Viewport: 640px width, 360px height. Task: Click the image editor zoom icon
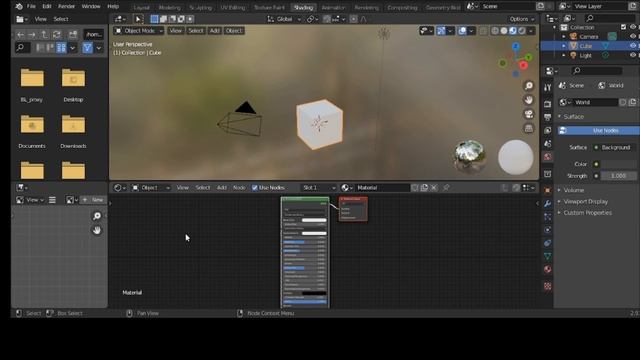pos(97,216)
